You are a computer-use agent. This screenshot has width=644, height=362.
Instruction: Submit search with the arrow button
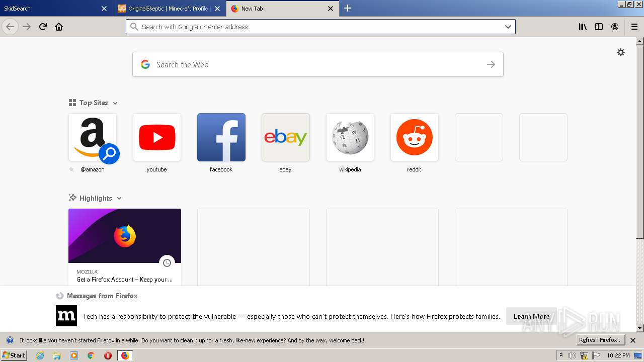tap(491, 64)
